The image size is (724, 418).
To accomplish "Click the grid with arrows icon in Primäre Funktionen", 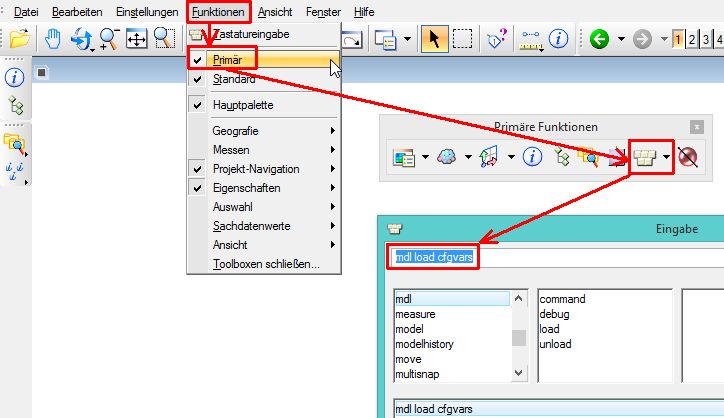I will coord(489,157).
